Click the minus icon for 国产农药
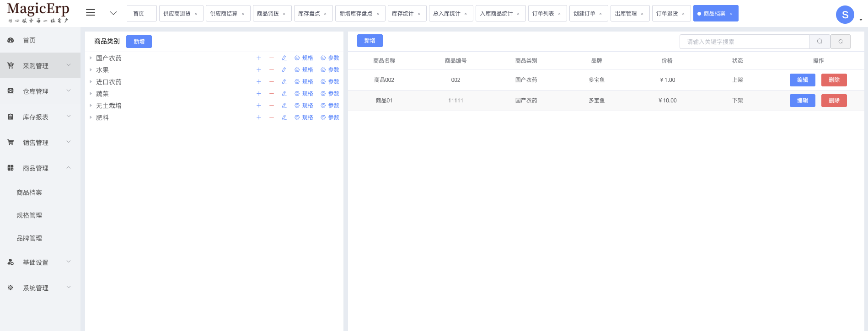Viewport: 868px width, 331px height. pyautogui.click(x=272, y=58)
